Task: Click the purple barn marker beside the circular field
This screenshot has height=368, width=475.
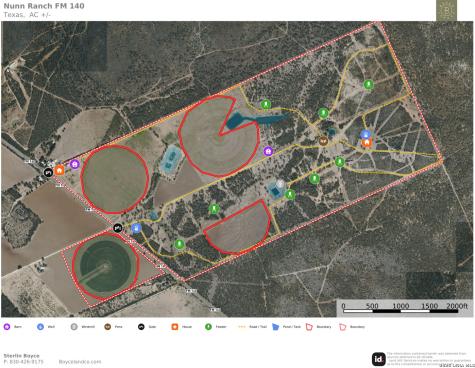Action: [75, 164]
